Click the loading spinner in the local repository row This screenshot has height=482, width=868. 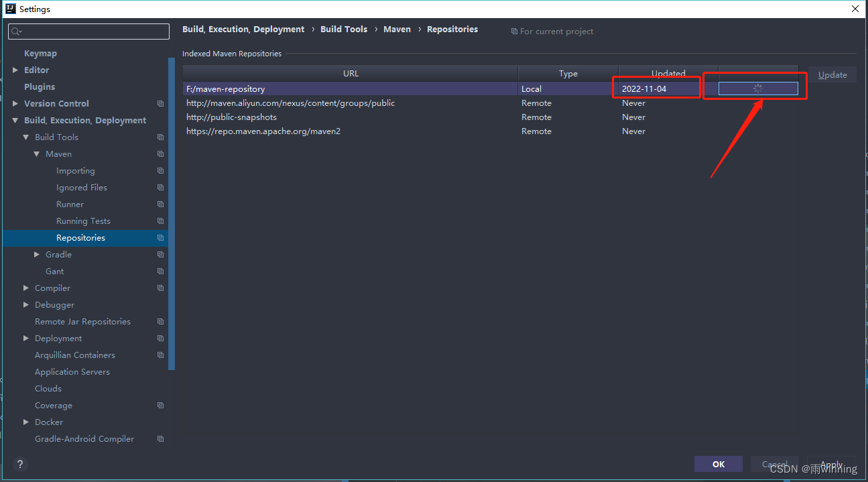(x=758, y=88)
